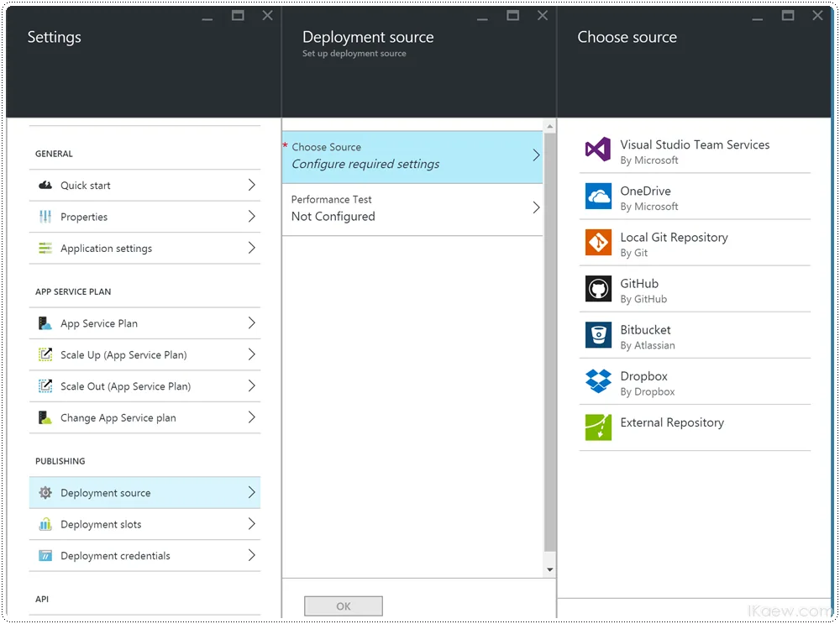Choose Visual Studio Team Services as source
This screenshot has height=624, width=840.
(x=695, y=150)
